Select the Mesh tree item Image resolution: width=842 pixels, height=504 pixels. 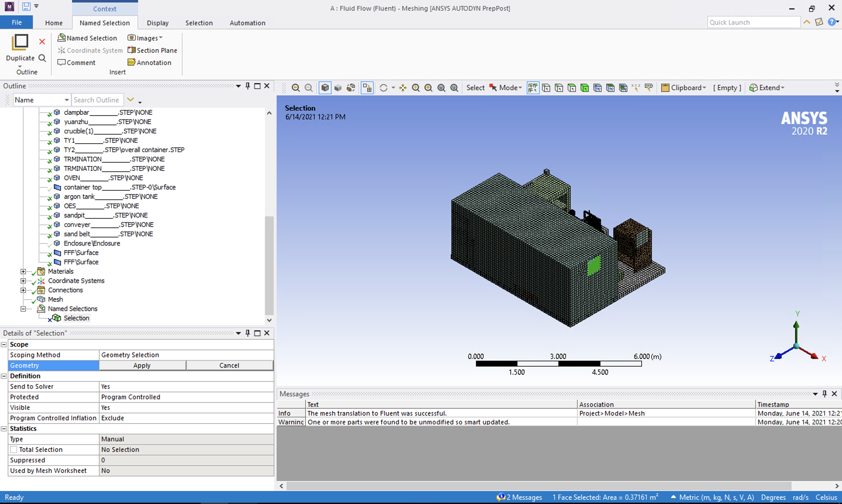click(x=55, y=300)
